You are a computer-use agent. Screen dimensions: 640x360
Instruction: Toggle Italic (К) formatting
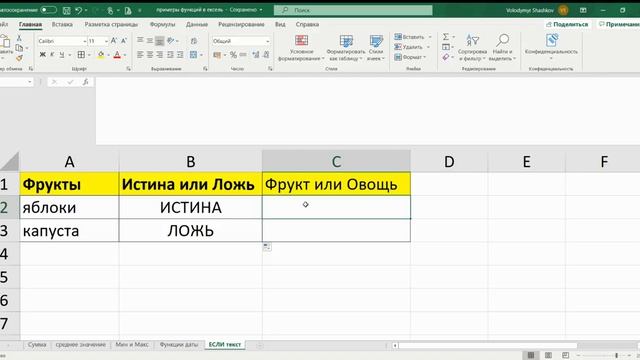point(52,55)
